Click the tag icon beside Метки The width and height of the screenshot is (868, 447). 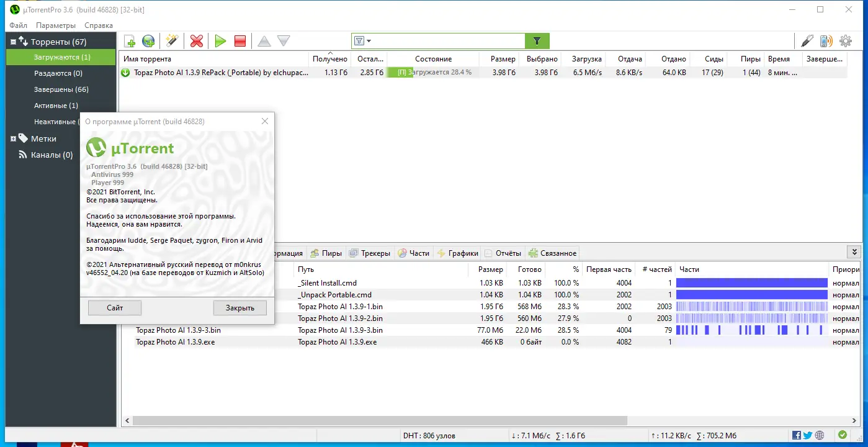click(23, 138)
